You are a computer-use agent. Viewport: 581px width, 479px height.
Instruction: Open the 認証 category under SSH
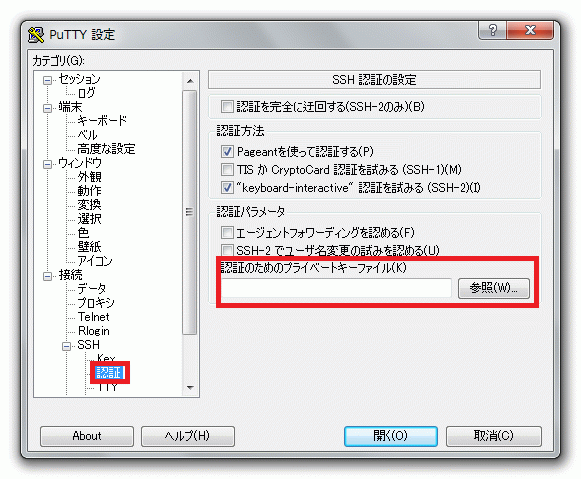(x=109, y=372)
